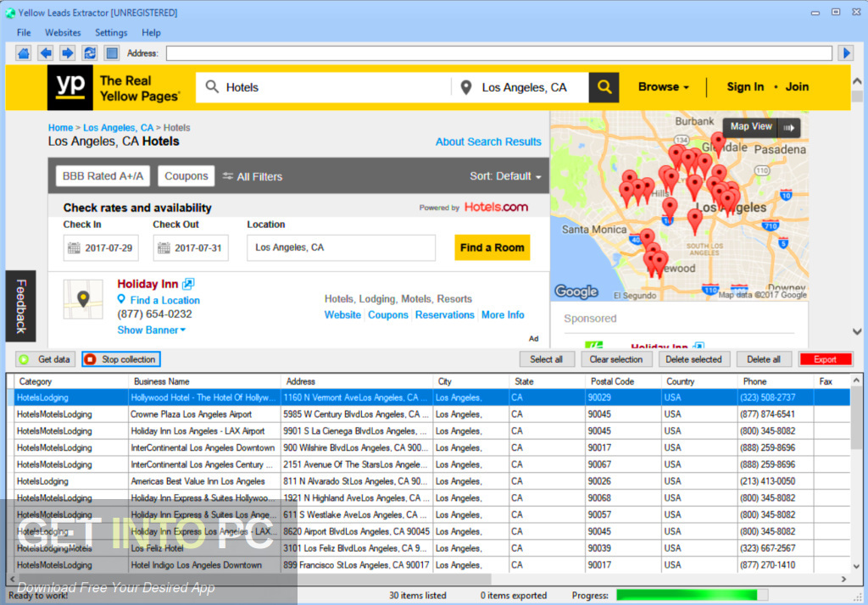
Task: Click the red Export button
Action: 825,359
